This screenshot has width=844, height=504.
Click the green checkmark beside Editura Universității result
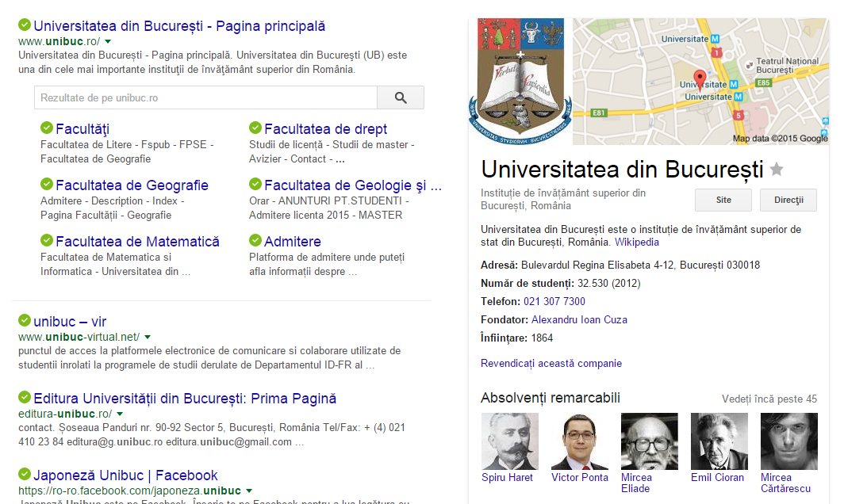pyautogui.click(x=25, y=397)
